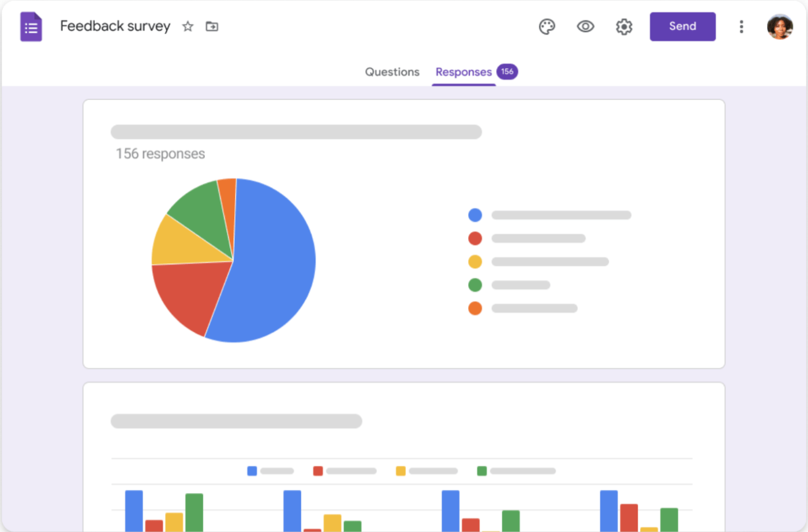The image size is (808, 532).
Task: Click the Google Forms document icon
Action: tap(31, 27)
